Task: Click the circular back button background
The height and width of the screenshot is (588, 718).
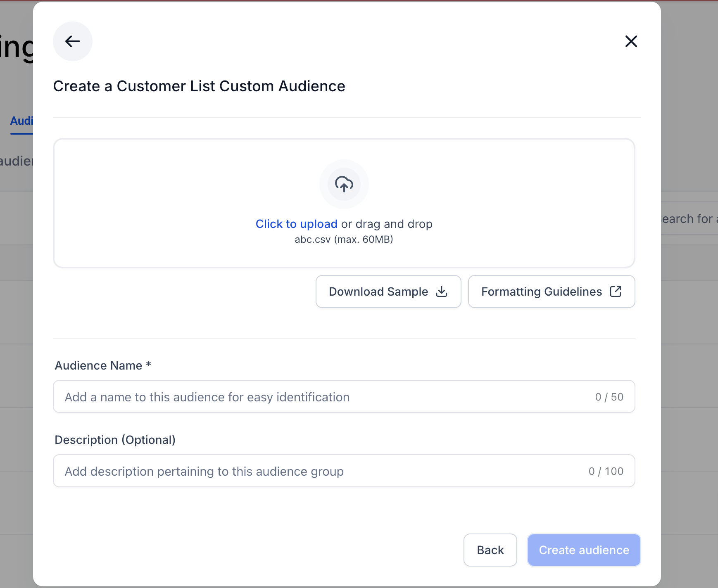Action: 73,41
